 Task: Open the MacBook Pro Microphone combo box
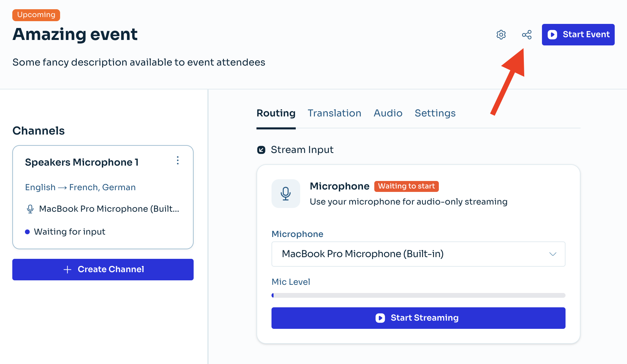tap(418, 254)
